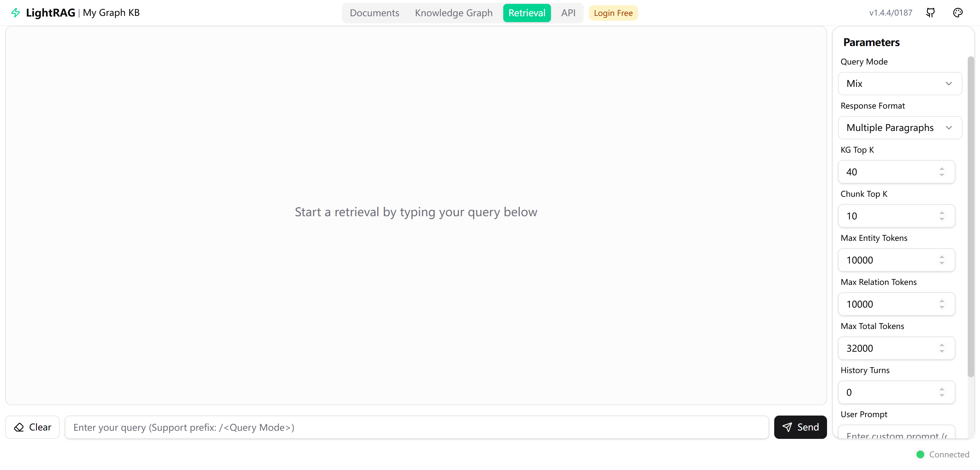Open the GitHub repository icon
Viewport: 980px width, 470px height.
(930, 13)
